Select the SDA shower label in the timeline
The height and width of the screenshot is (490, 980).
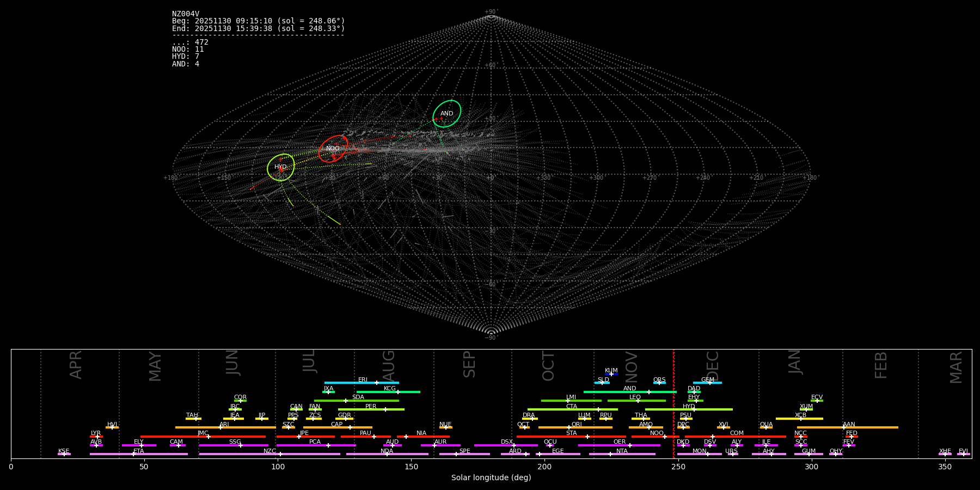(x=358, y=397)
